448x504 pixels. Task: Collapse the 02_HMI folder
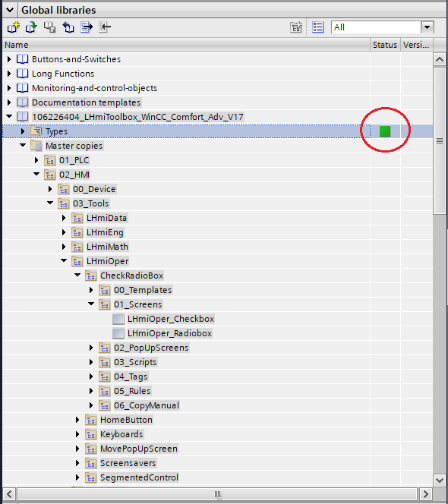36,175
